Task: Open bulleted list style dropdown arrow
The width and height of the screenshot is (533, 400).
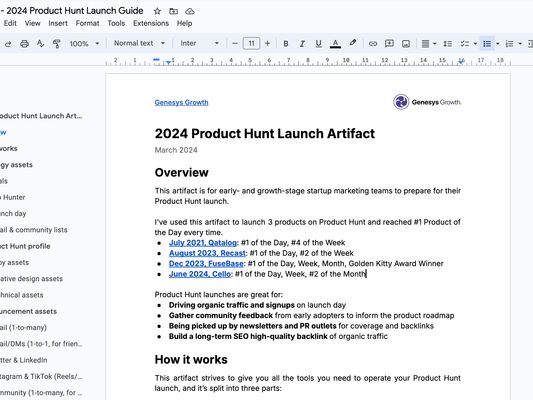Action: (498, 44)
